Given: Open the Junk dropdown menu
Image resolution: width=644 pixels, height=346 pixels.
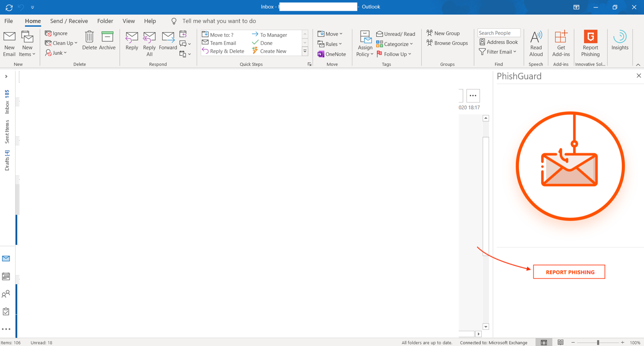Looking at the screenshot, I should [x=56, y=53].
